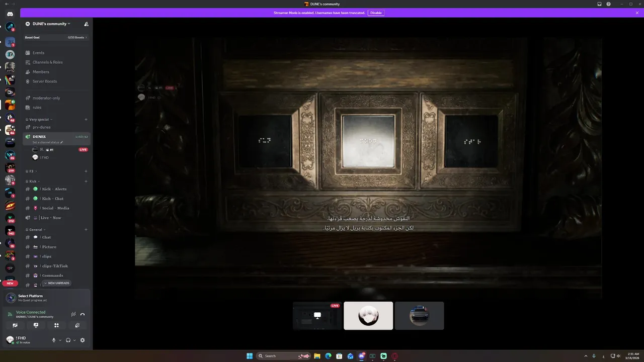Add channel to F3 category

[x=86, y=171]
